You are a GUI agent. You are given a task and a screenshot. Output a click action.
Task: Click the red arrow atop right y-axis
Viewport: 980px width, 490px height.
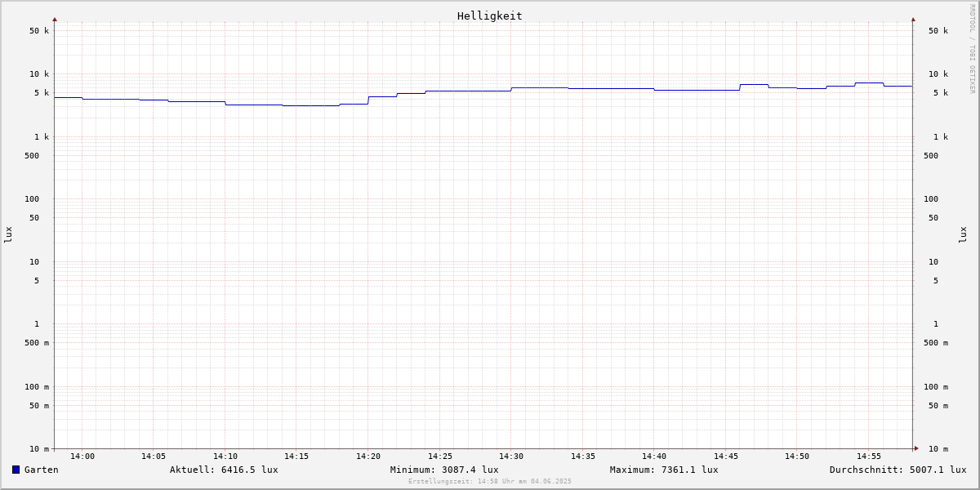[x=913, y=19]
